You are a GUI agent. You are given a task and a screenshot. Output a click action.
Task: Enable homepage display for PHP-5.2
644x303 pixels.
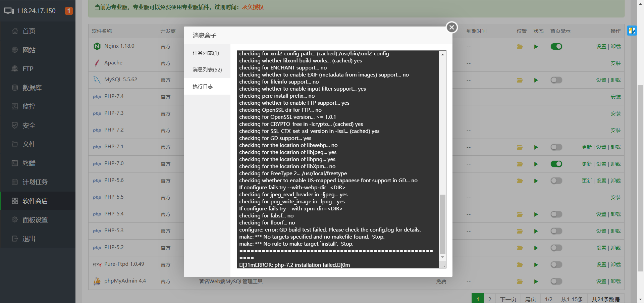(x=556, y=248)
